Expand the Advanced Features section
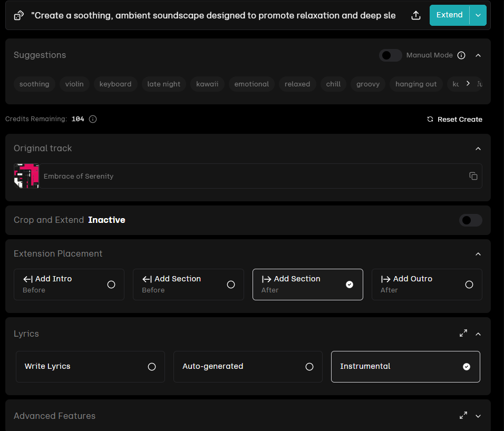The image size is (504, 431). (x=478, y=416)
